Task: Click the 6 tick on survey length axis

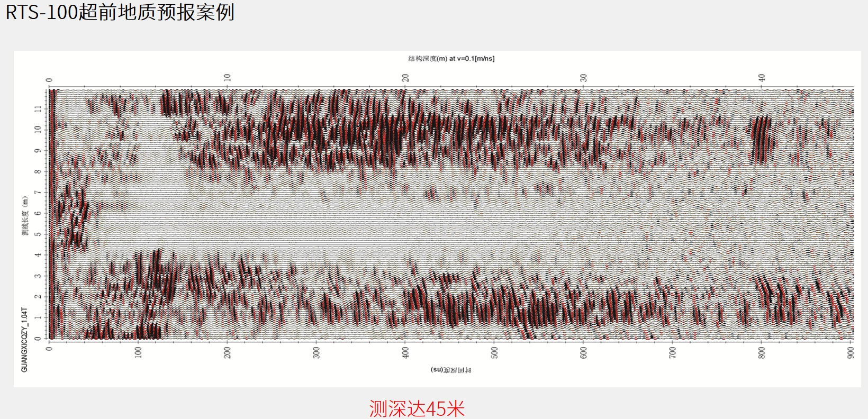Action: (38, 213)
